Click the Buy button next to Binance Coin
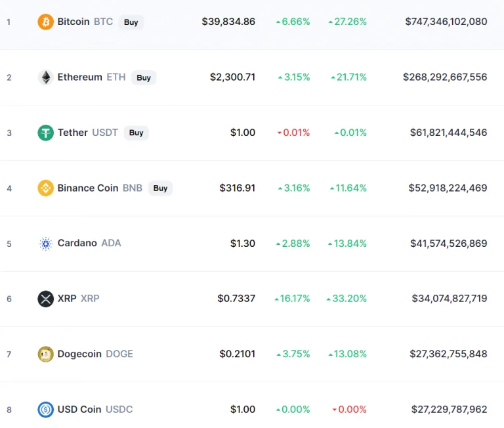 (x=160, y=188)
